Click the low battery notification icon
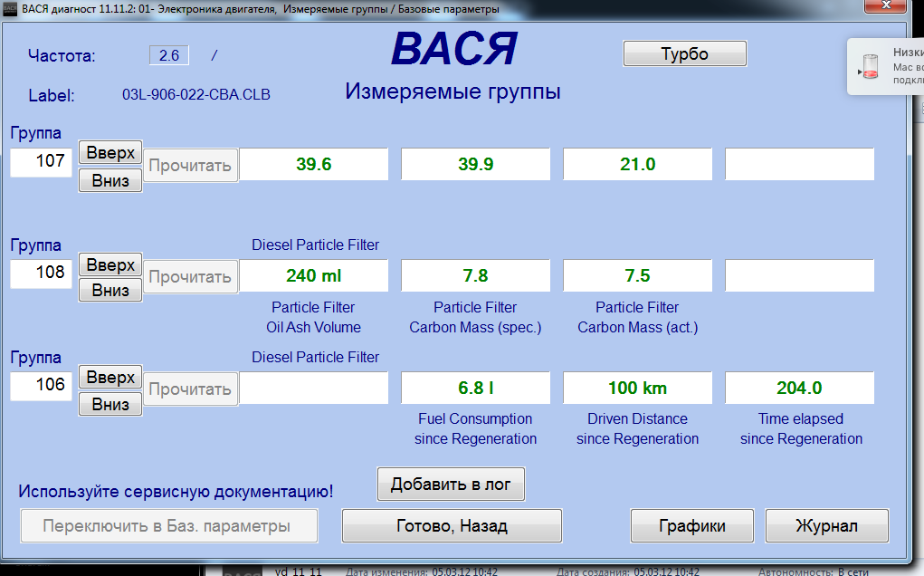The image size is (924, 576). point(870,67)
